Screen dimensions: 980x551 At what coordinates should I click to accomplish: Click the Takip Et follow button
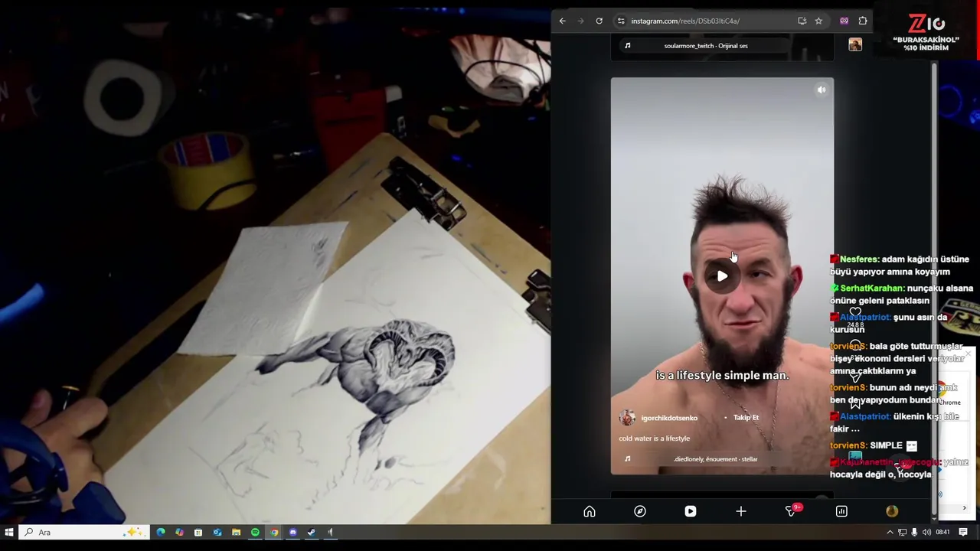click(x=746, y=418)
